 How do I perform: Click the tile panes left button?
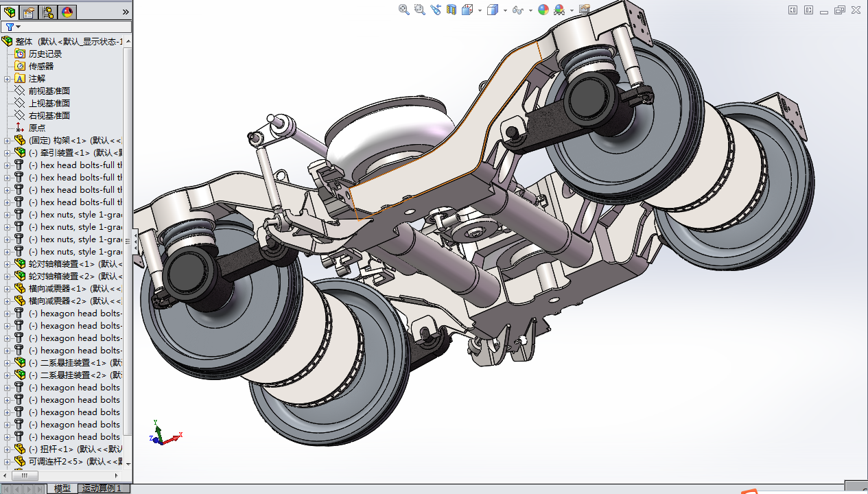pos(793,10)
